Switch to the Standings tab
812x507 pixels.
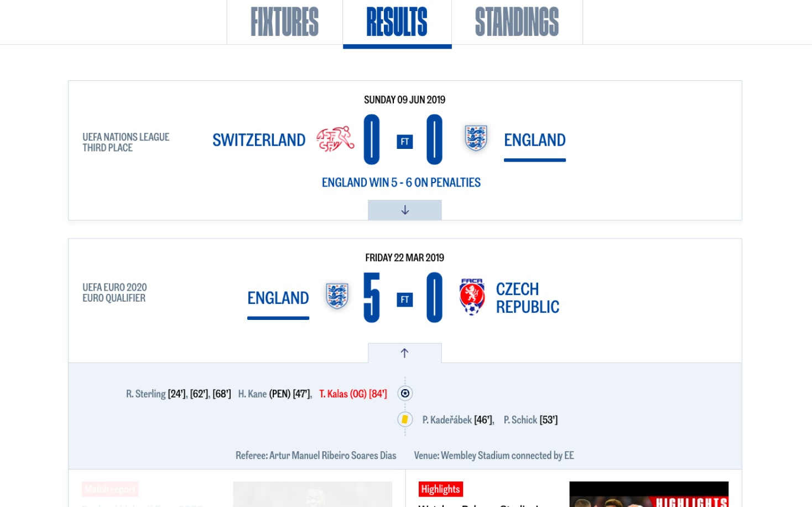coord(517,22)
